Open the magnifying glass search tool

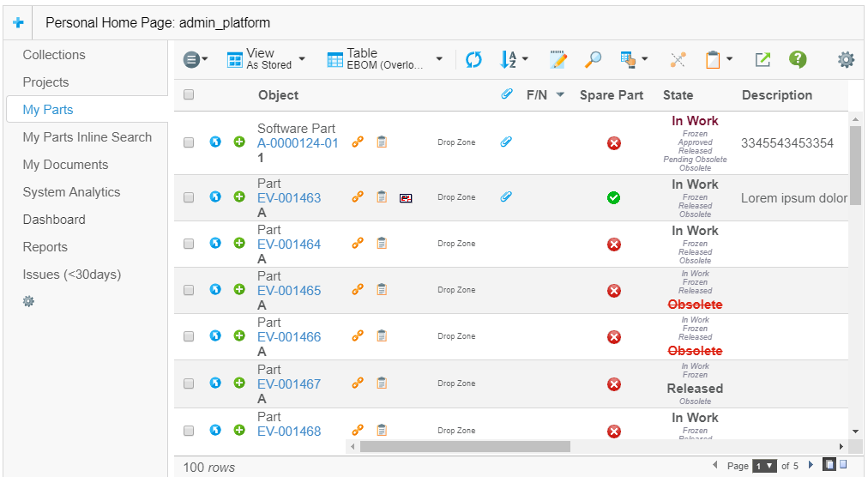tap(593, 59)
